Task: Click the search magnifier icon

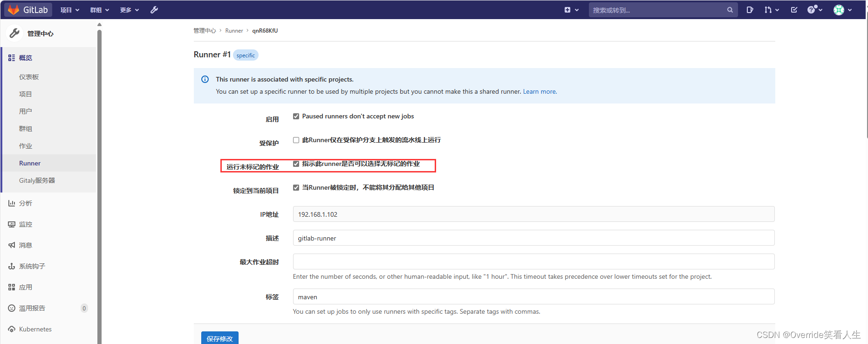Action: click(730, 10)
